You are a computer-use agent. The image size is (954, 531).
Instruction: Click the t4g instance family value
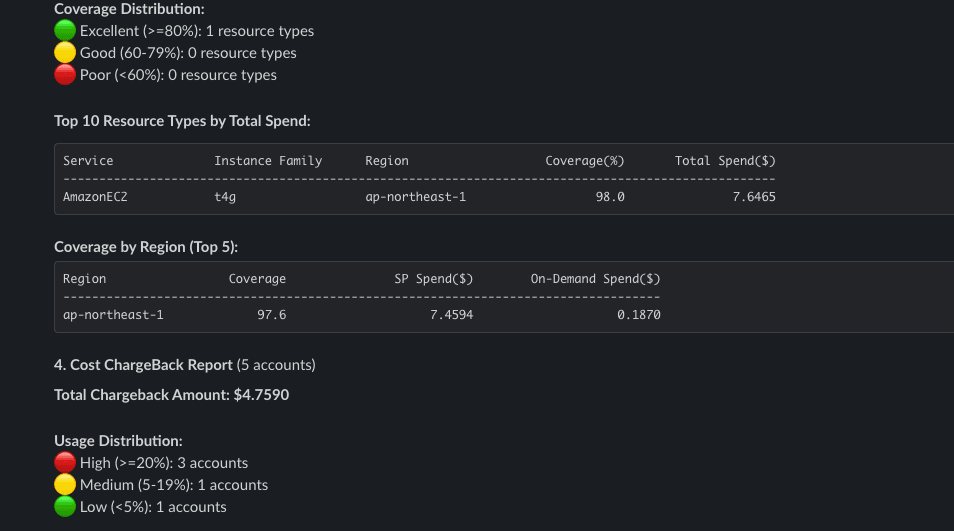pos(225,197)
